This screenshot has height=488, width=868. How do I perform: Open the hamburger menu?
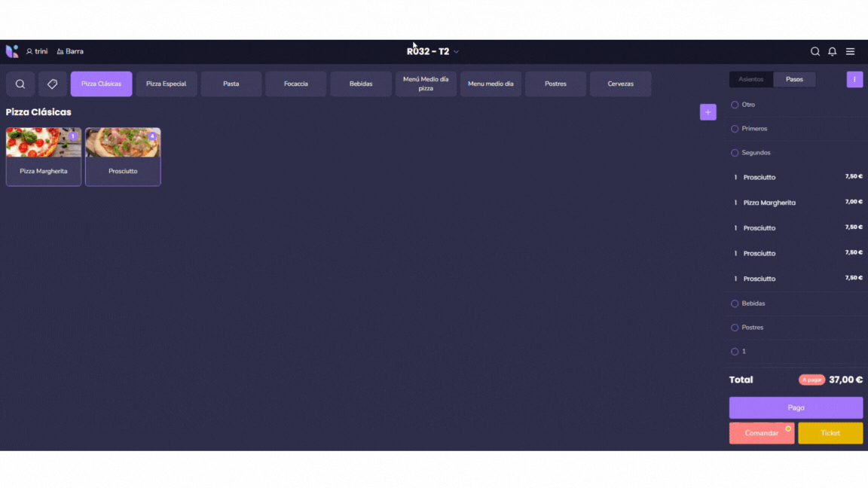click(850, 52)
